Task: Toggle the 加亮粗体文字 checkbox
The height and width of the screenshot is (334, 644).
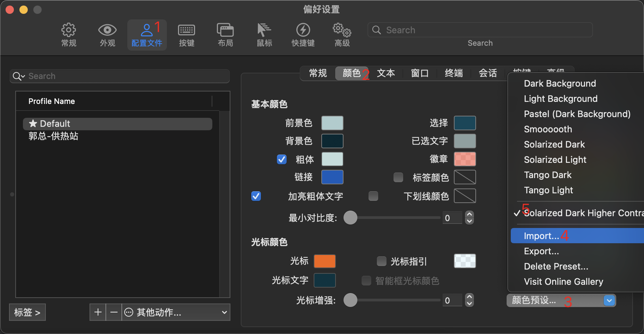Action: tap(256, 196)
